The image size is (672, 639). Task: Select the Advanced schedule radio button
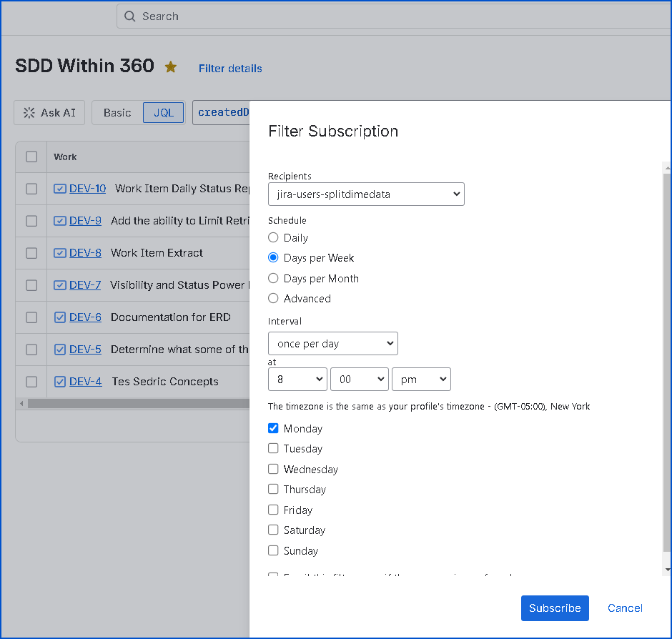[273, 298]
